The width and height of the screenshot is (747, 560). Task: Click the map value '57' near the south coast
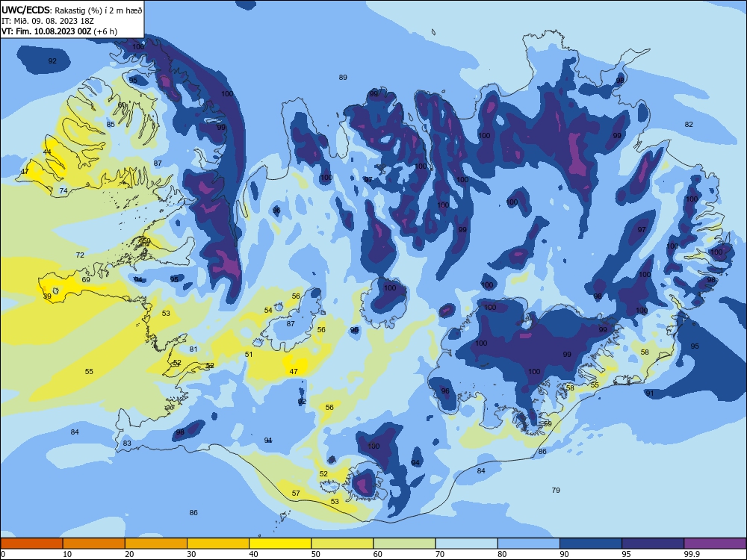(x=296, y=494)
